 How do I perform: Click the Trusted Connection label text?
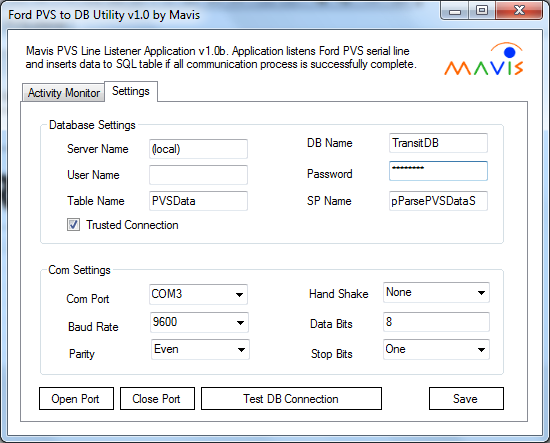click(x=132, y=225)
